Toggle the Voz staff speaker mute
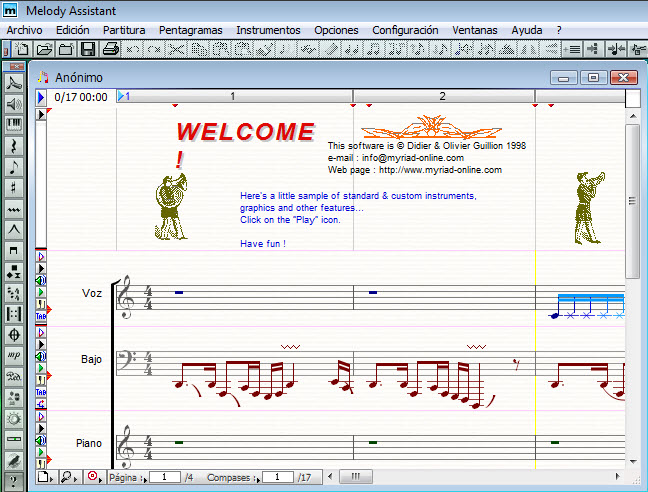The image size is (648, 492). [x=40, y=280]
